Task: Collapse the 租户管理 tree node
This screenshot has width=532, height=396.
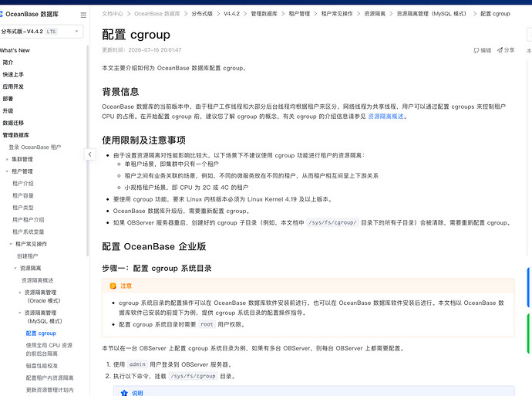Action: 7,171
